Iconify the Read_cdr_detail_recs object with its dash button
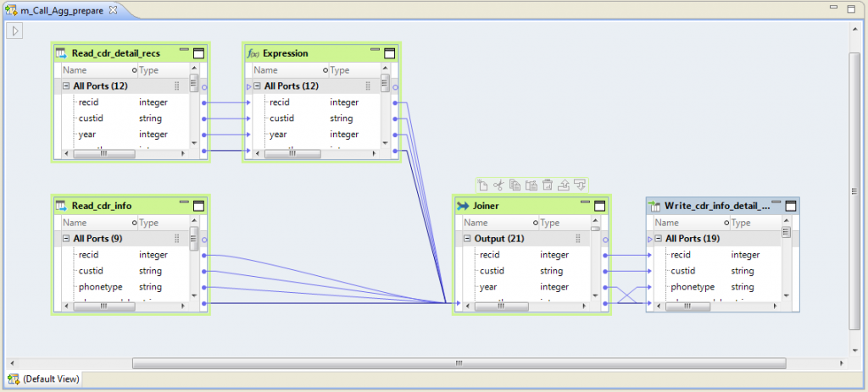The height and width of the screenshot is (392, 868). [x=184, y=50]
